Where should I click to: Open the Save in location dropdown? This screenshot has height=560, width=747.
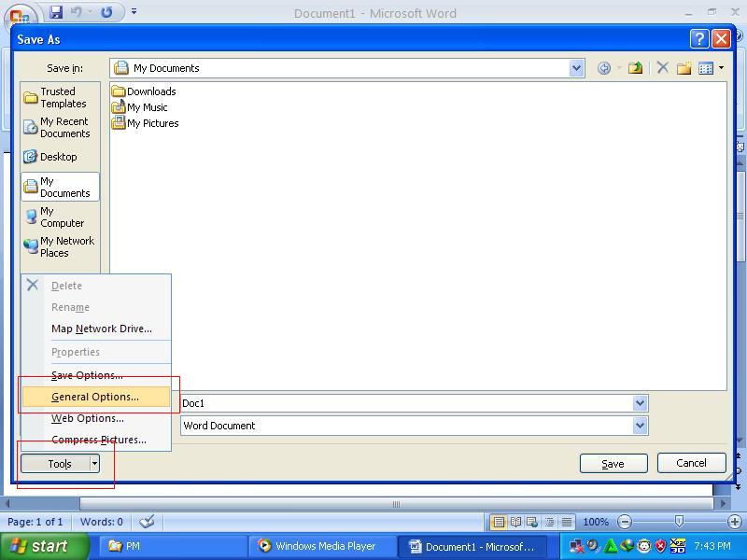576,68
